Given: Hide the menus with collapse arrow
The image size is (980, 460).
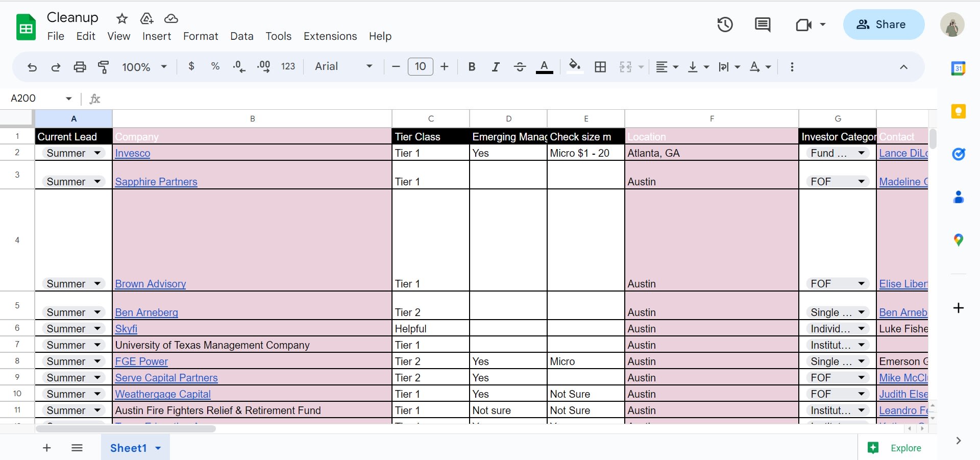Looking at the screenshot, I should pos(903,67).
